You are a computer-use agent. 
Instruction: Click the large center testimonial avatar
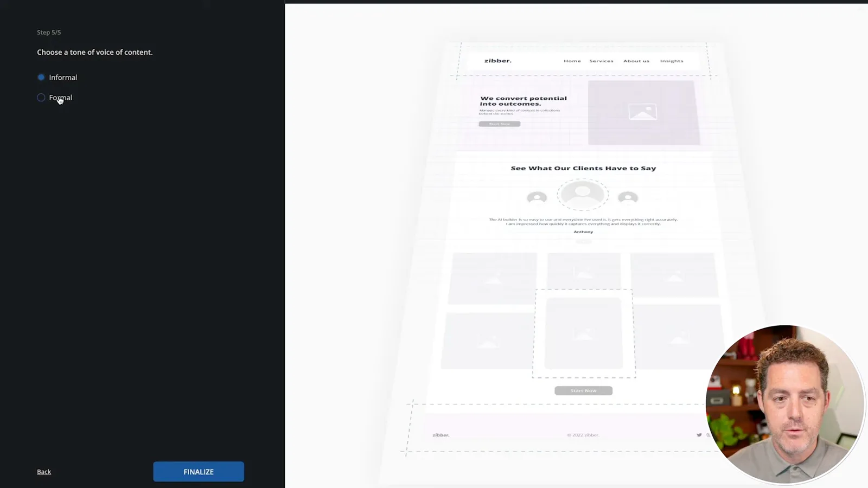(583, 195)
